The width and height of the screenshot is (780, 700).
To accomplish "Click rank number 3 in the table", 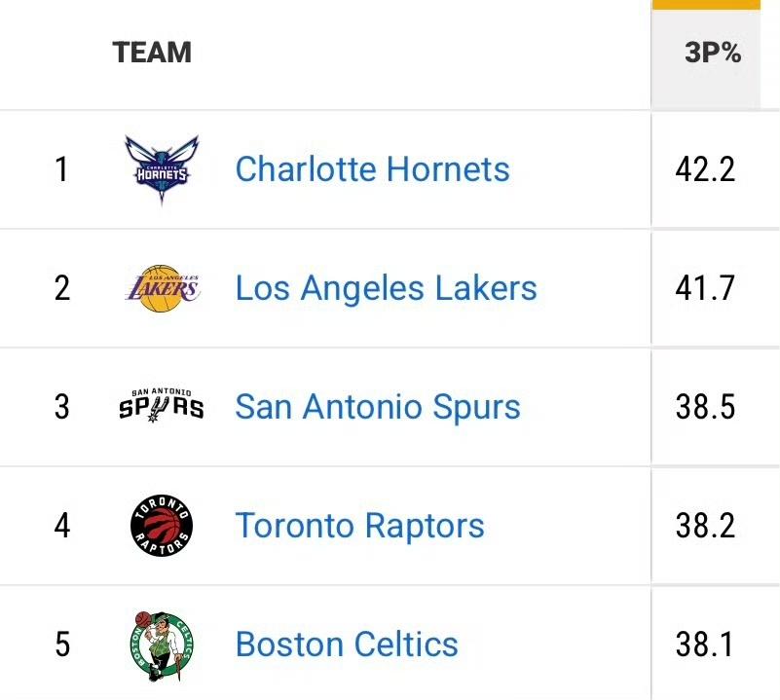I will pyautogui.click(x=62, y=407).
